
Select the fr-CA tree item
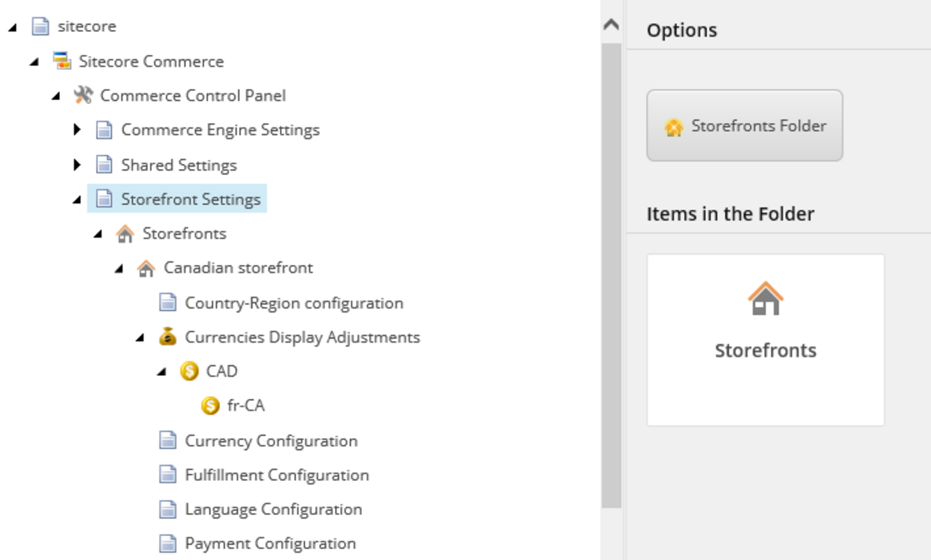pos(246,406)
